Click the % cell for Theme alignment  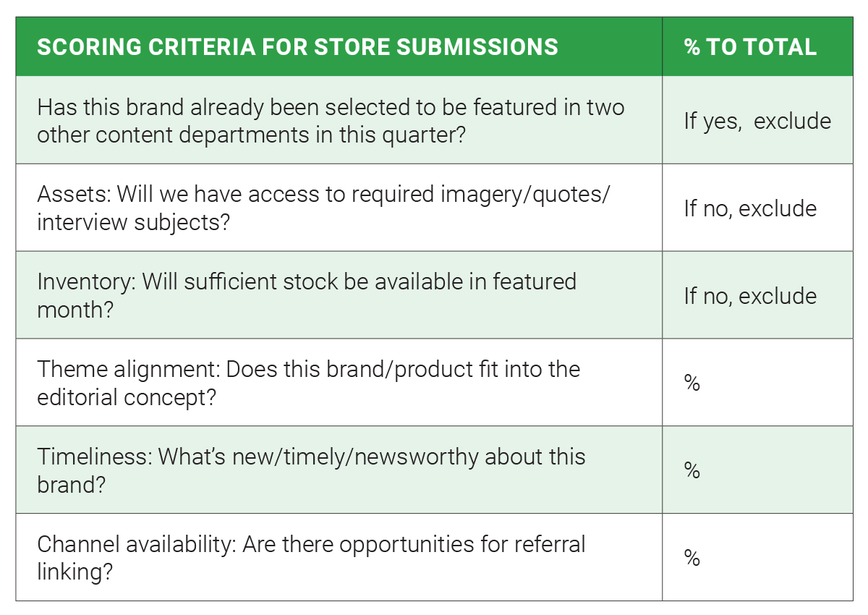coord(757,383)
